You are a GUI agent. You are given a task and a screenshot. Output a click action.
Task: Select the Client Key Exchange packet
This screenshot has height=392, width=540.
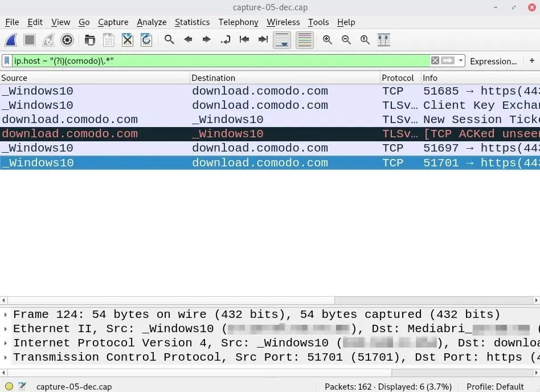coord(270,105)
